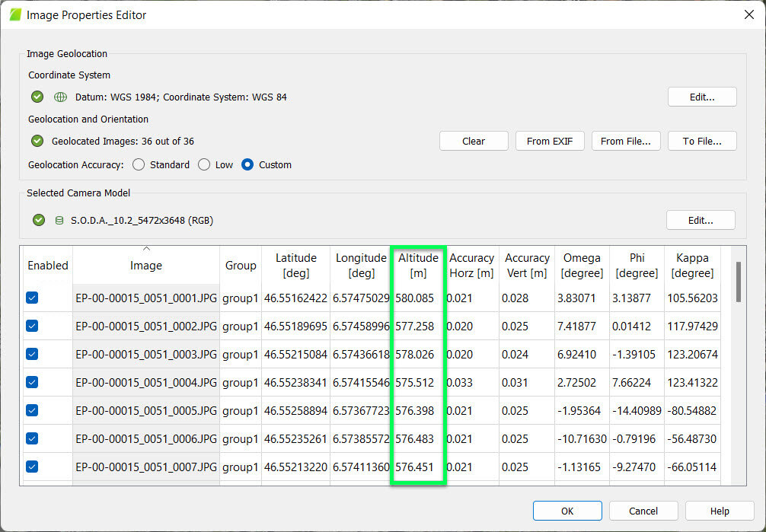Click the green check beside Geolocated Images status
766x532 pixels.
[37, 141]
